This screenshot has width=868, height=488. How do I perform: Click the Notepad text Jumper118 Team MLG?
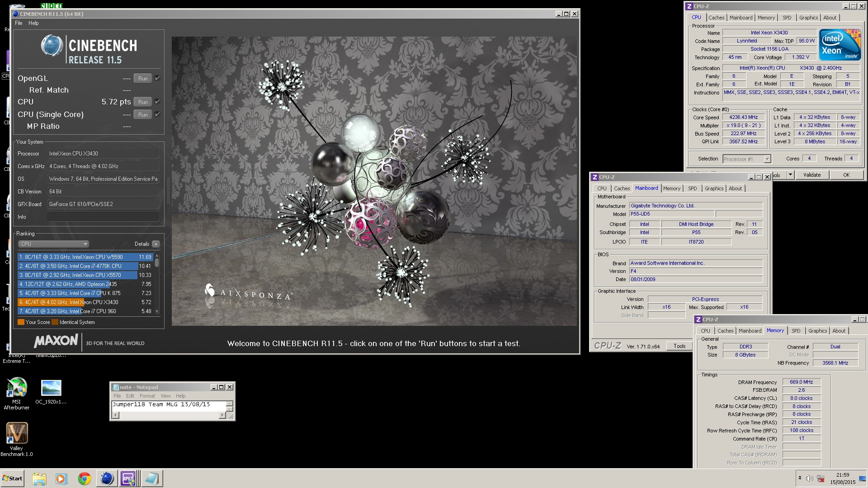(145, 404)
